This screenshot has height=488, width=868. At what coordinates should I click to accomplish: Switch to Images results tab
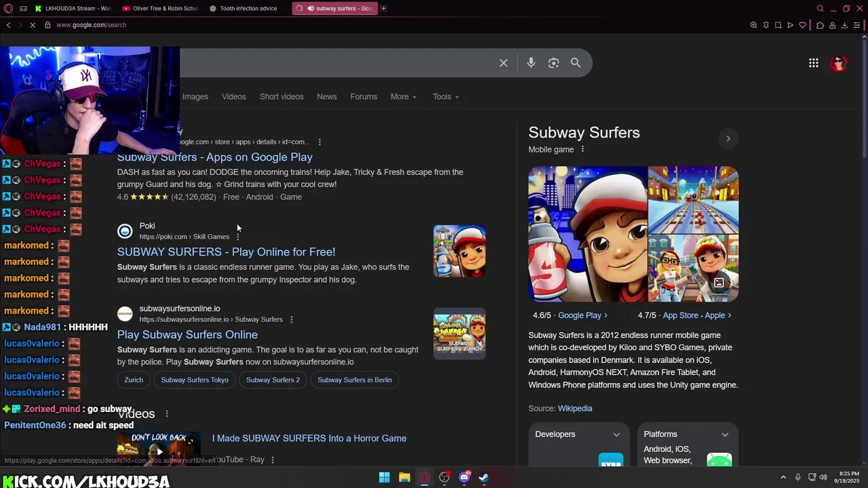pos(195,97)
